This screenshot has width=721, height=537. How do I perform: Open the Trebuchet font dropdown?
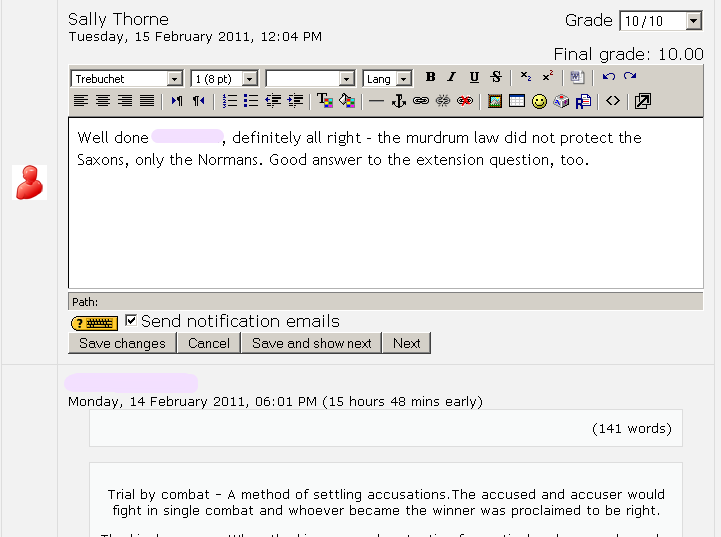174,79
